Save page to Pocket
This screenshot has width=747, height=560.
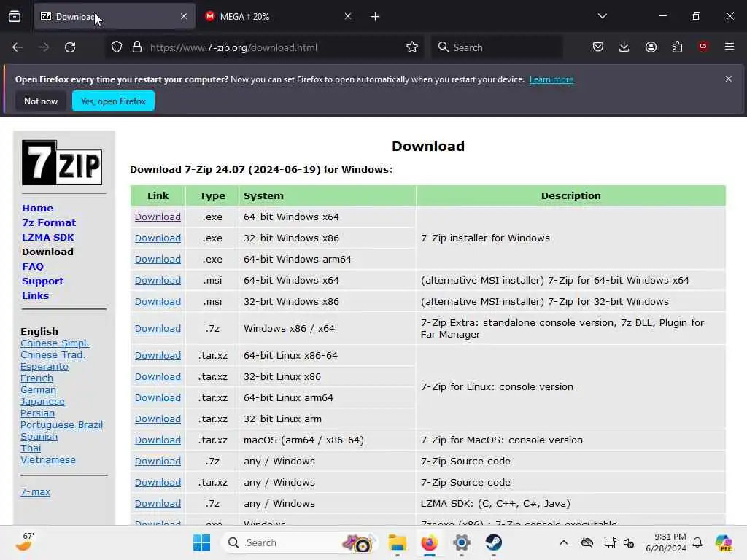coord(598,47)
